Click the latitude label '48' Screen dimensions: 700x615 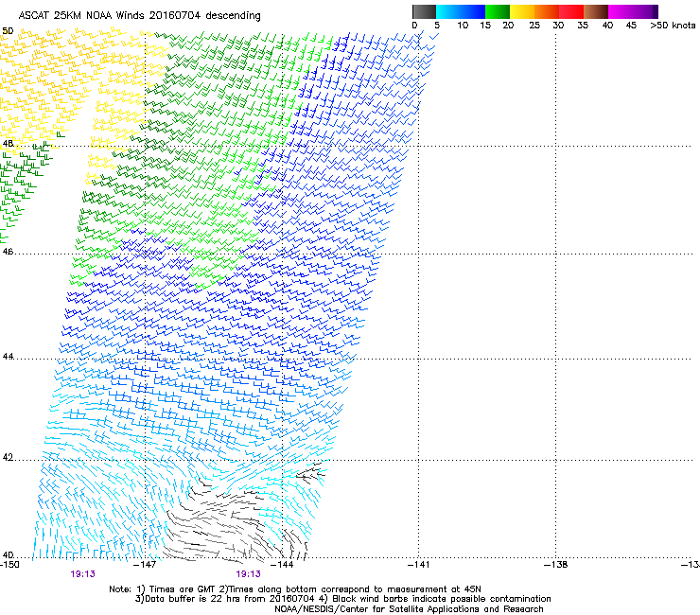[x=8, y=144]
